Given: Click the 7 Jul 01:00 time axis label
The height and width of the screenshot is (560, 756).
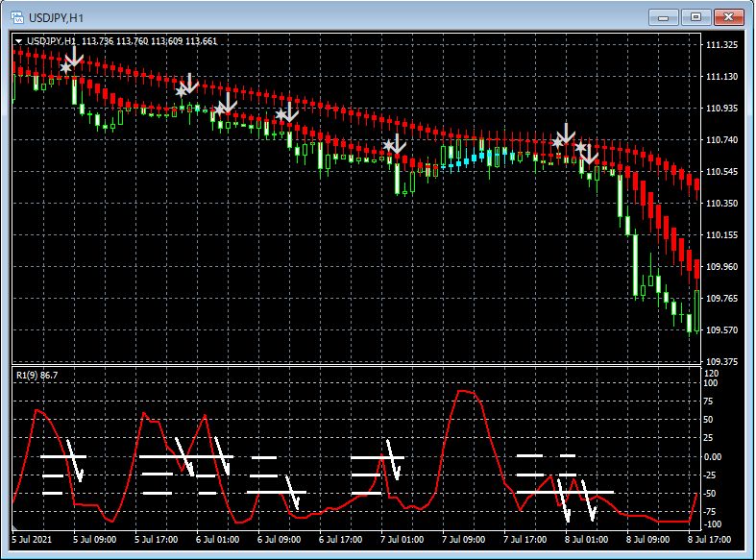Looking at the screenshot, I should tap(402, 539).
